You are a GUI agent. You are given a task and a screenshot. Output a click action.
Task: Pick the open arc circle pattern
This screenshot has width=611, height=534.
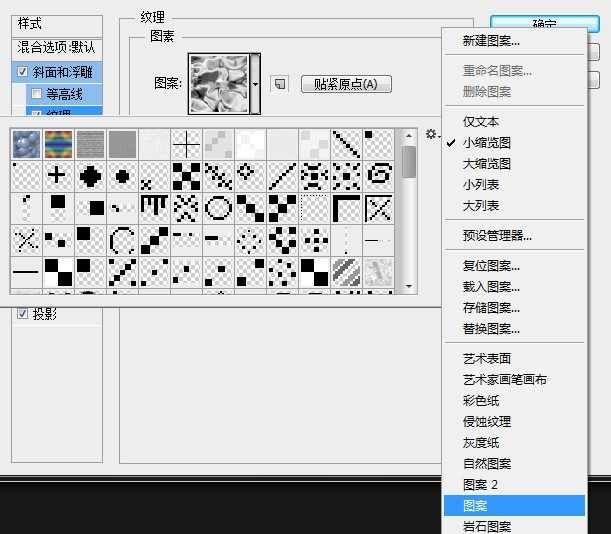point(122,240)
